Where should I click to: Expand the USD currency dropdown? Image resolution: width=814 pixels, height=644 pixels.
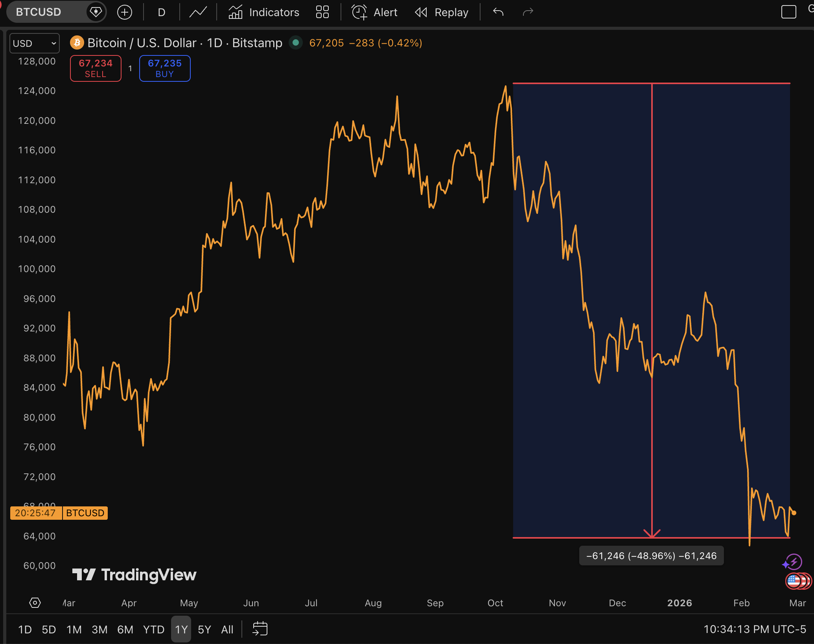35,43
